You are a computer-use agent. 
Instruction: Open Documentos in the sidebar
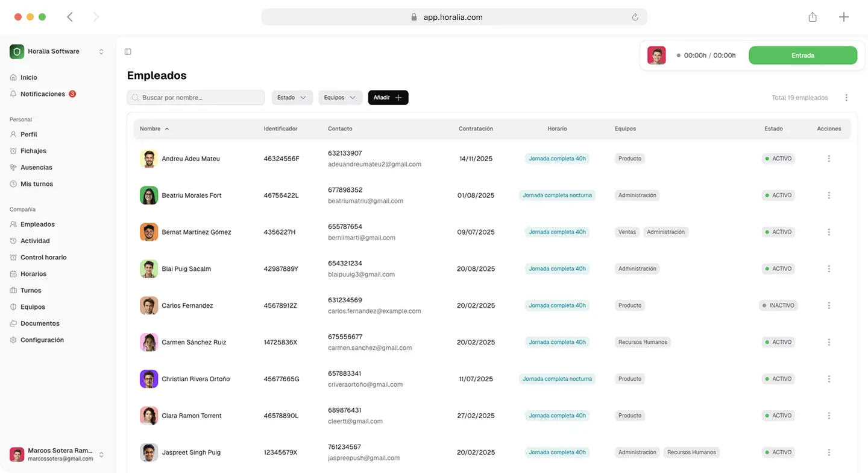[x=40, y=323]
